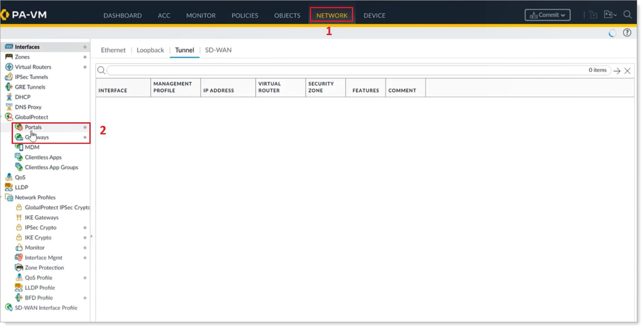Switch to the POLICIES tab

coord(245,15)
